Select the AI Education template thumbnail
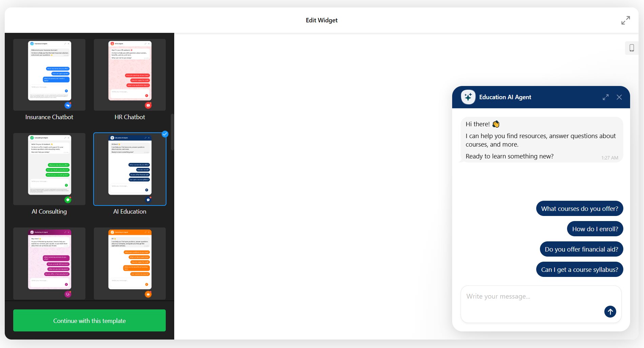Screen dimensions: 644x348 [130, 169]
